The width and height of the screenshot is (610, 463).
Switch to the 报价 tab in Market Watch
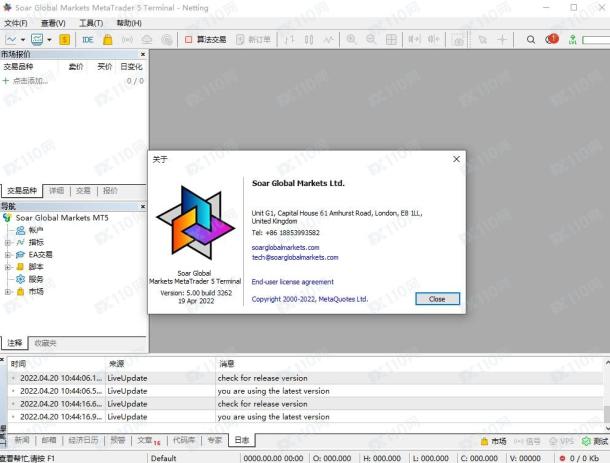[110, 191]
